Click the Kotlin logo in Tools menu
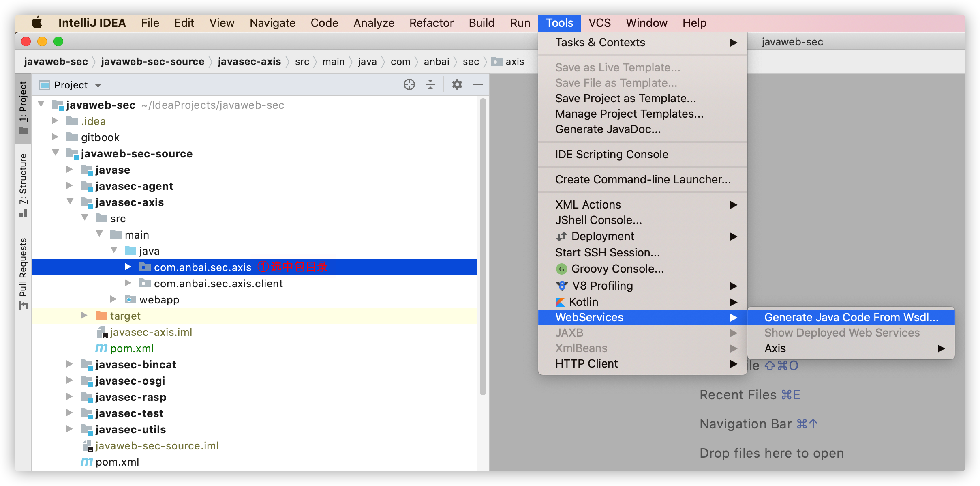 (560, 302)
